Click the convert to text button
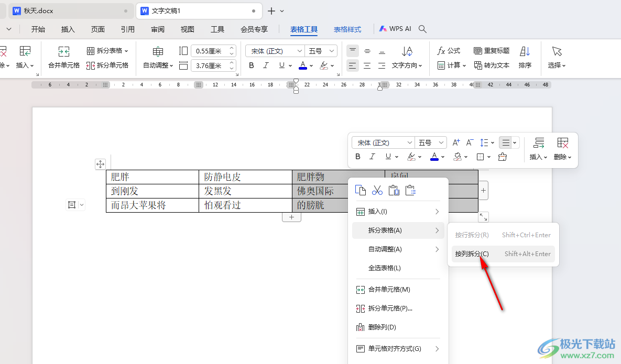 492,65
